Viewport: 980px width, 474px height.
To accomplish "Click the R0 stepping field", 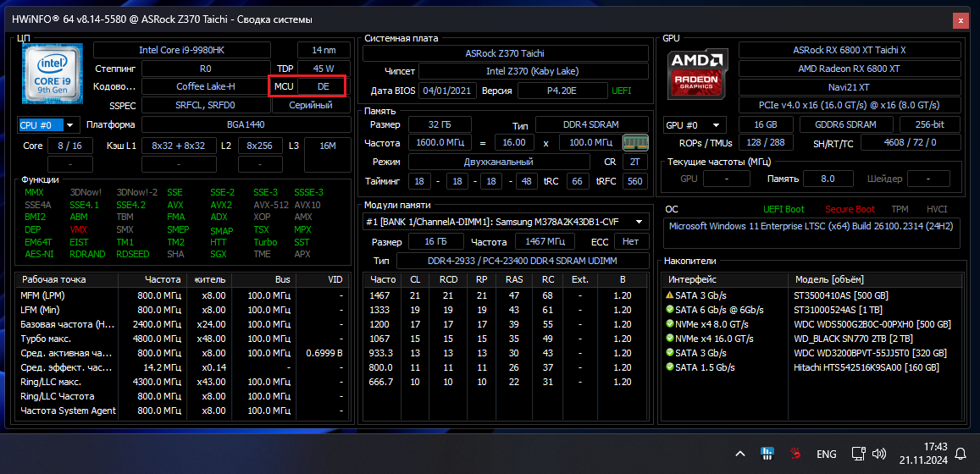I will (206, 68).
